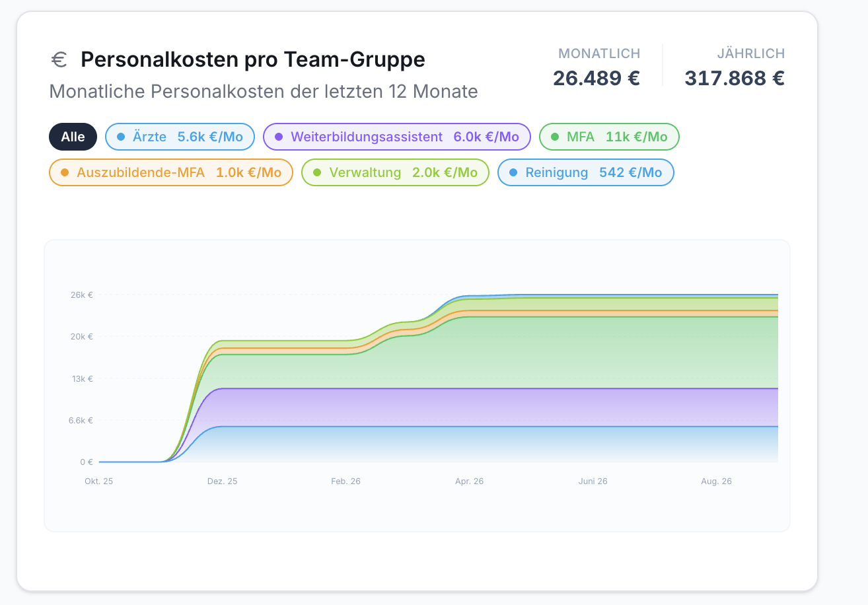
Task: Click the monthly total 26.489 €
Action: pos(597,79)
